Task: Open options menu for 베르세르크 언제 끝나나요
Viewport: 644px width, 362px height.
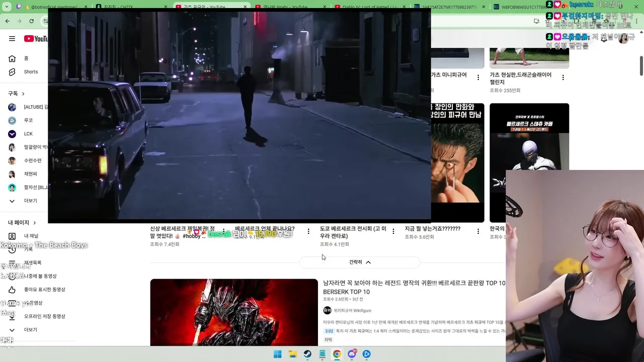Action: click(308, 231)
